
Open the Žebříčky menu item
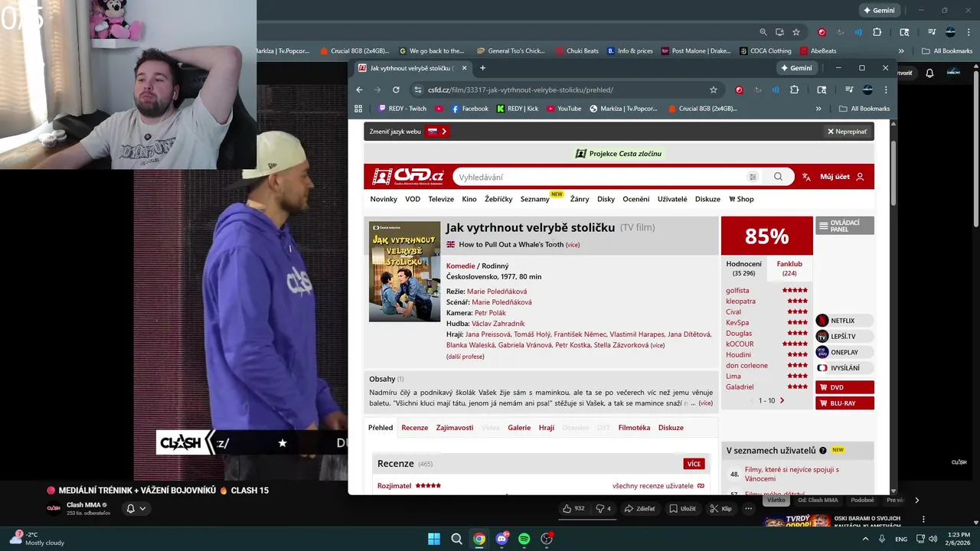coord(498,199)
